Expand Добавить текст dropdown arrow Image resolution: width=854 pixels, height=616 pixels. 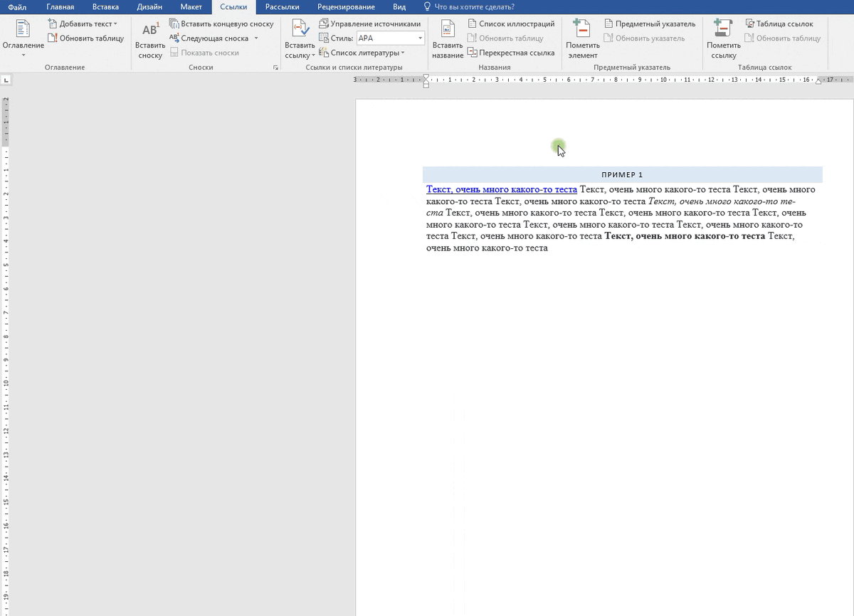pos(115,24)
